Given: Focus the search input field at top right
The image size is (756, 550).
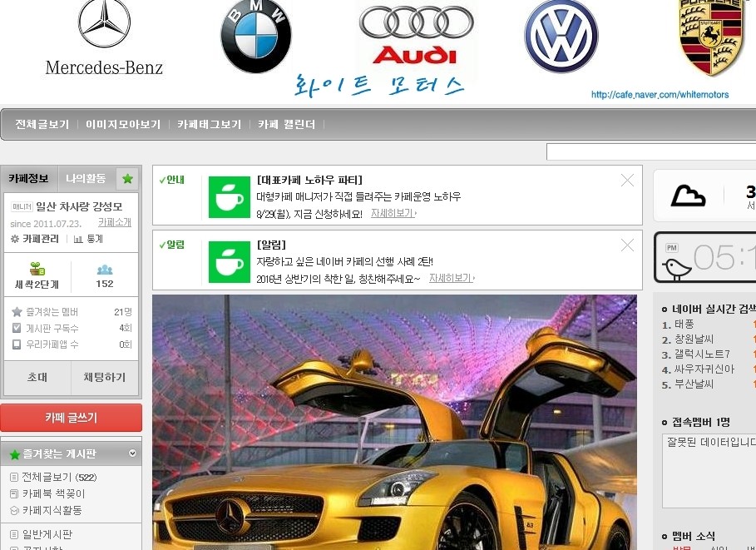Looking at the screenshot, I should click(651, 151).
